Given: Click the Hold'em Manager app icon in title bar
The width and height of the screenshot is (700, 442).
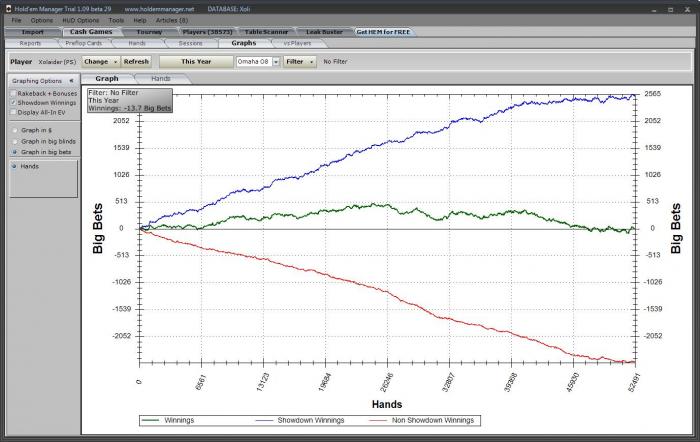Looking at the screenshot, I should 7,7.
